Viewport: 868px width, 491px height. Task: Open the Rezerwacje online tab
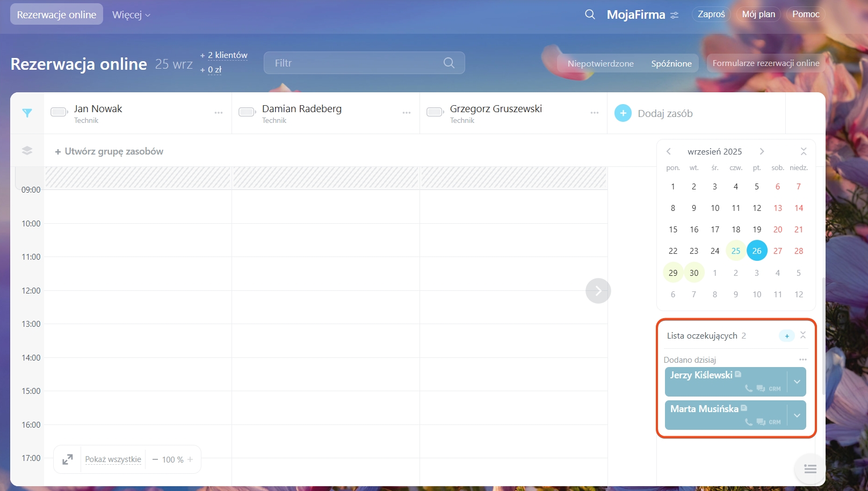56,14
